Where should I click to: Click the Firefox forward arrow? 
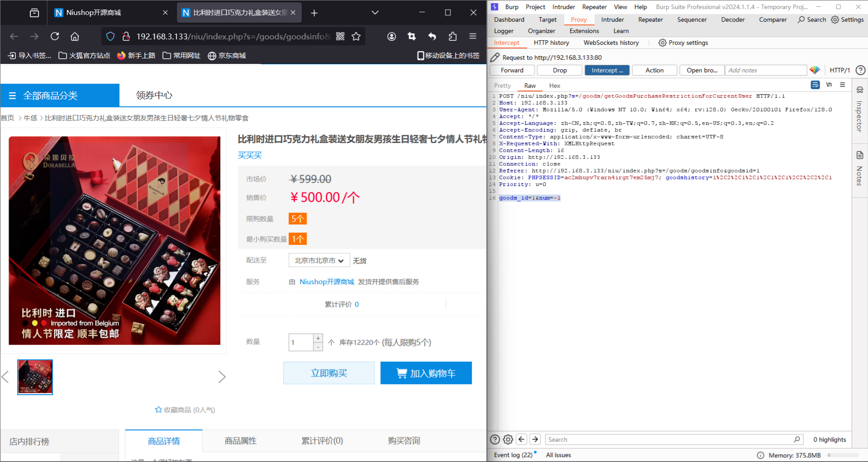tap(34, 36)
